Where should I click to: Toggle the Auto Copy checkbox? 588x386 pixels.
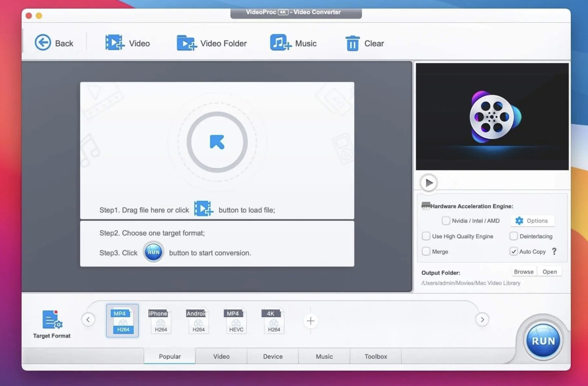513,252
